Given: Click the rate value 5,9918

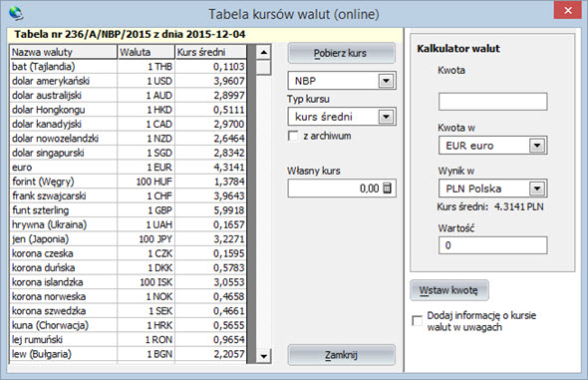Looking at the screenshot, I should 210,210.
